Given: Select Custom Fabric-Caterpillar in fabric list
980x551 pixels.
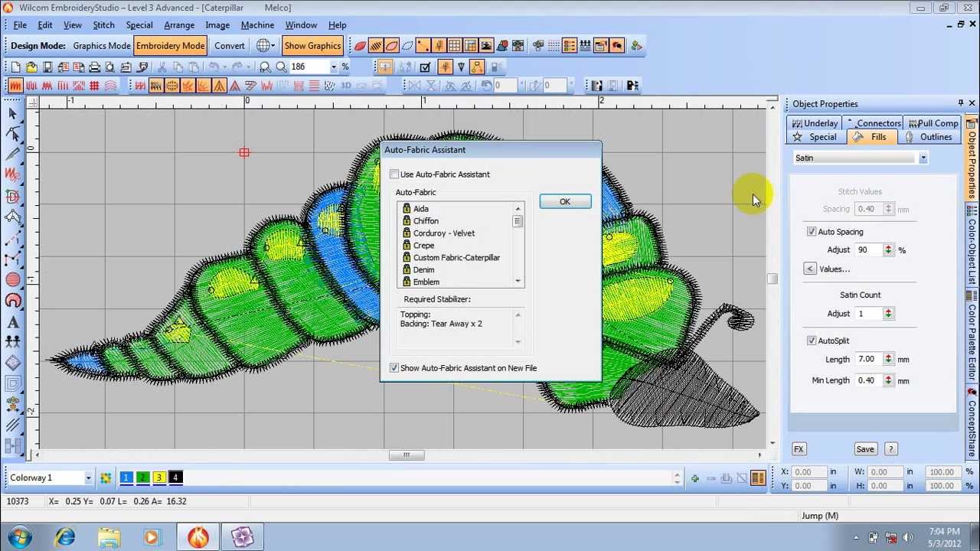Looking at the screenshot, I should click(456, 258).
